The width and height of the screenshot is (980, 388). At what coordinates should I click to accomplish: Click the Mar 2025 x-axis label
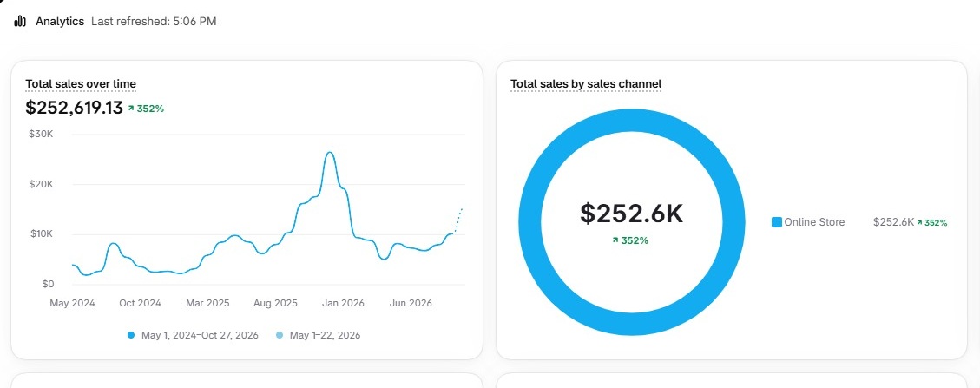(x=207, y=304)
